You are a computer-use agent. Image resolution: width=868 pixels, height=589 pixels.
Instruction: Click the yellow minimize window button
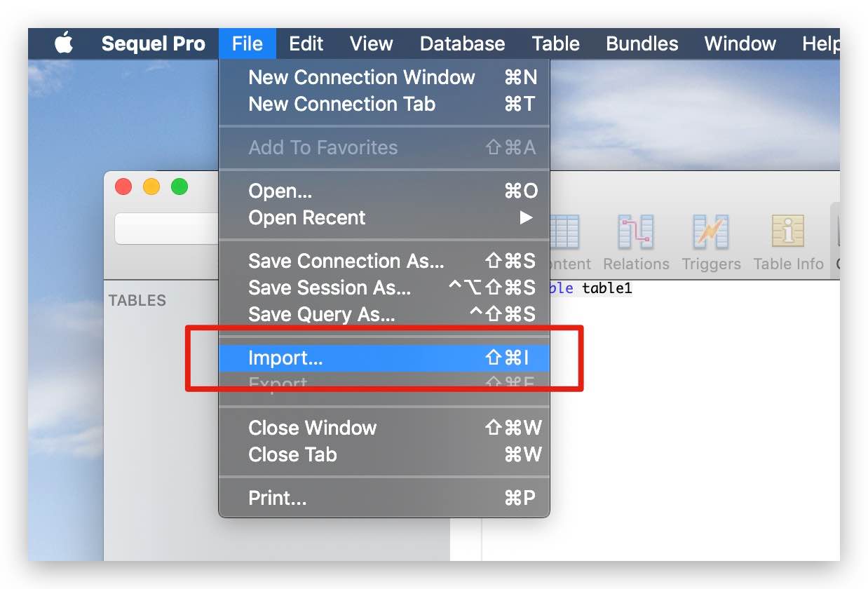point(151,187)
